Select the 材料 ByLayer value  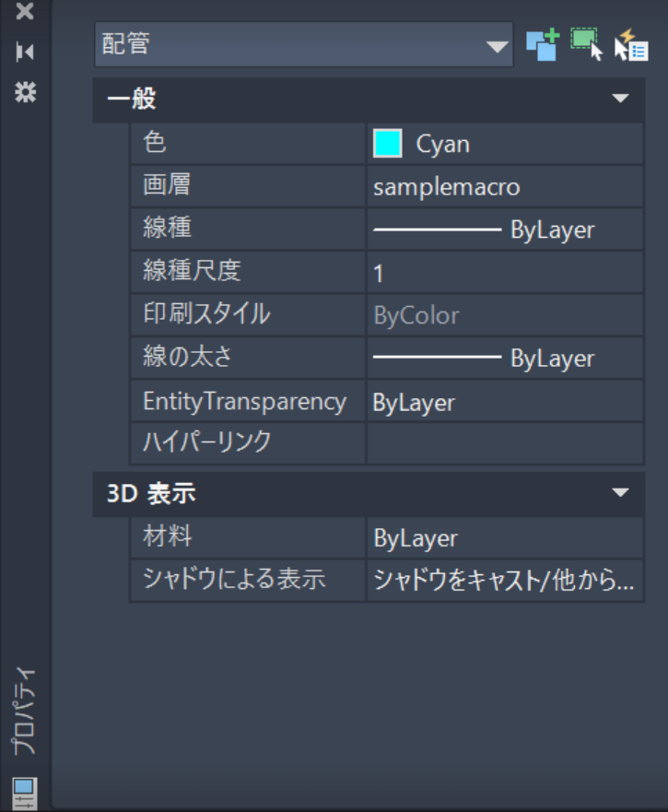[504, 537]
